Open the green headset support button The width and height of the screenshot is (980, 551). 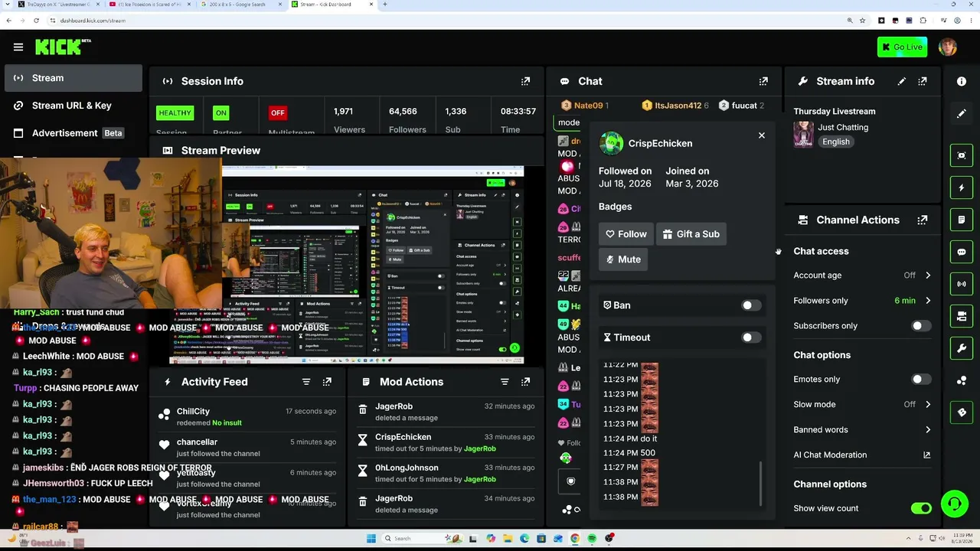click(x=954, y=504)
